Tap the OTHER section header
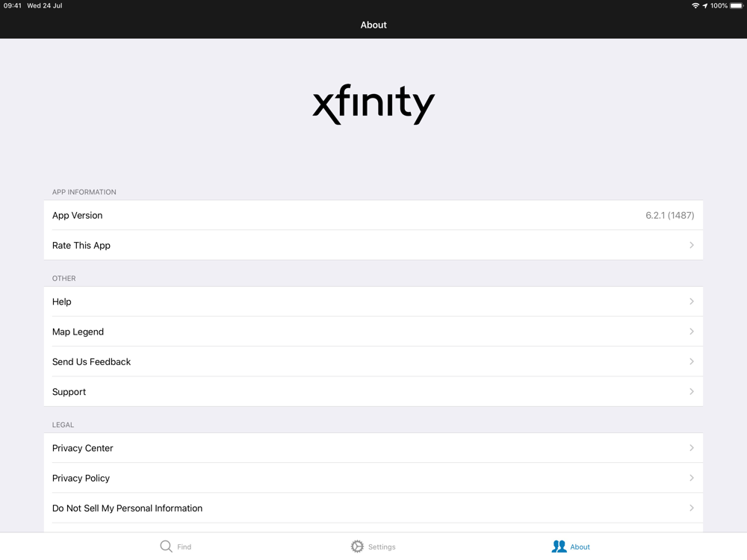The width and height of the screenshot is (747, 560). (x=63, y=278)
